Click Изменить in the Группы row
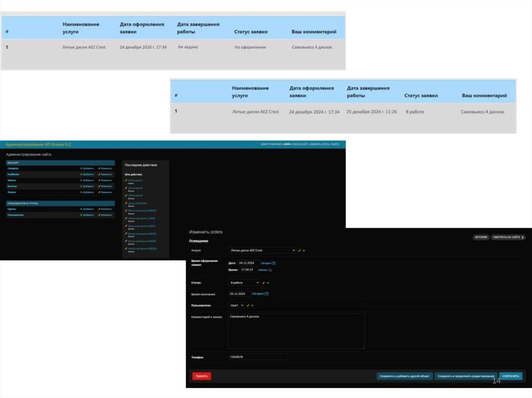Viewport: 532px width, 398px height. [x=105, y=209]
